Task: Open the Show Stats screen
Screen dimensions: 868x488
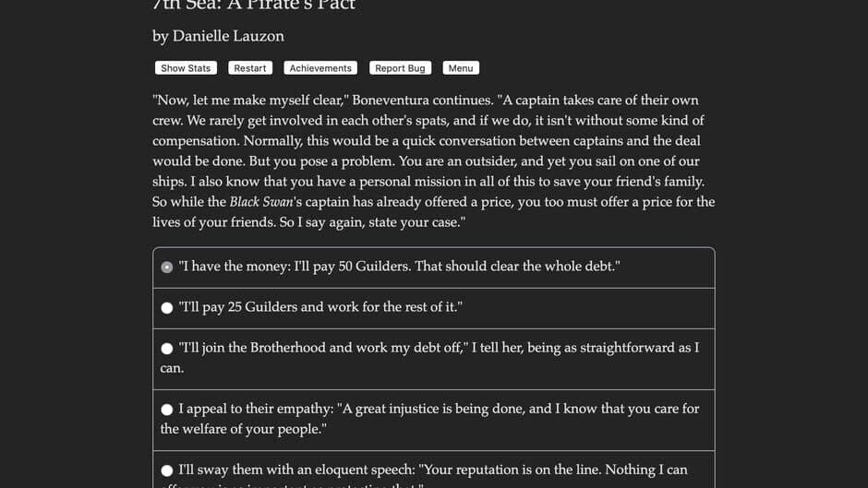Action: (x=186, y=68)
